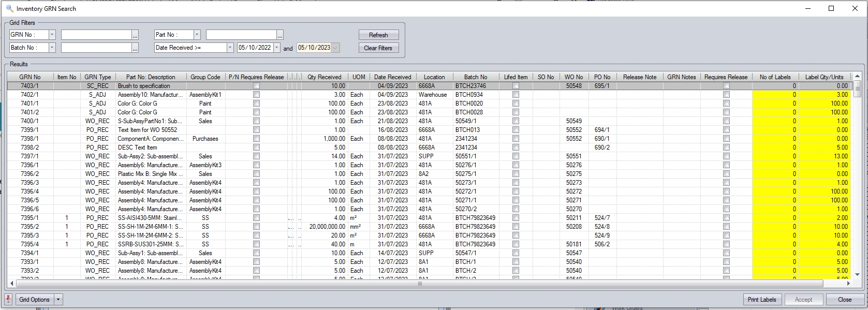Tick P/N Requires Release for GRN 7402/1
The height and width of the screenshot is (310, 868).
[x=256, y=95]
